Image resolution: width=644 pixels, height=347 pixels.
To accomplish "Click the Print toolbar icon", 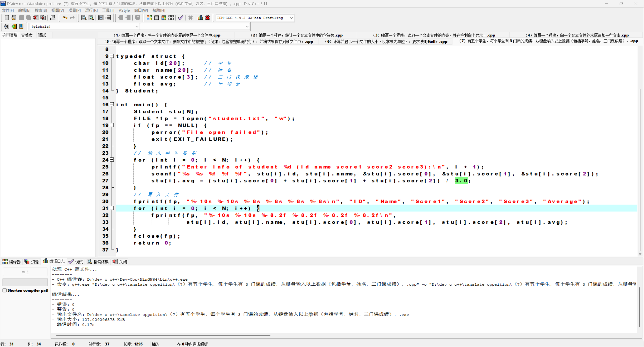I will [x=53, y=18].
